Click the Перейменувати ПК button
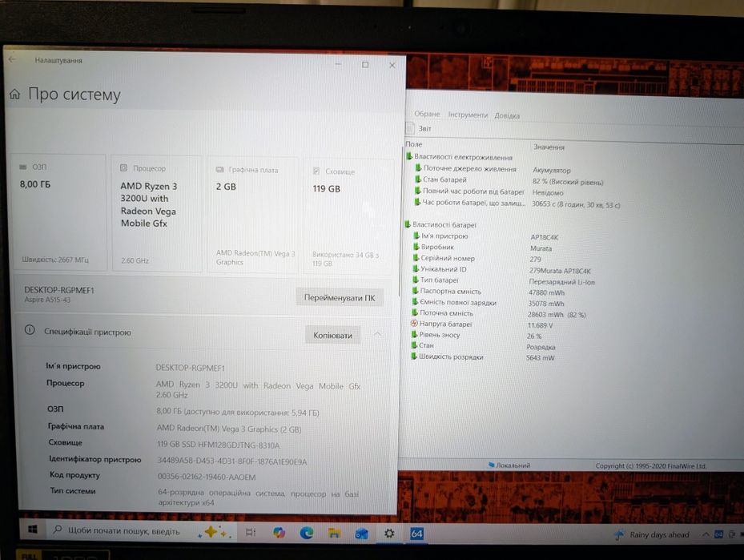744x560 pixels. click(340, 297)
